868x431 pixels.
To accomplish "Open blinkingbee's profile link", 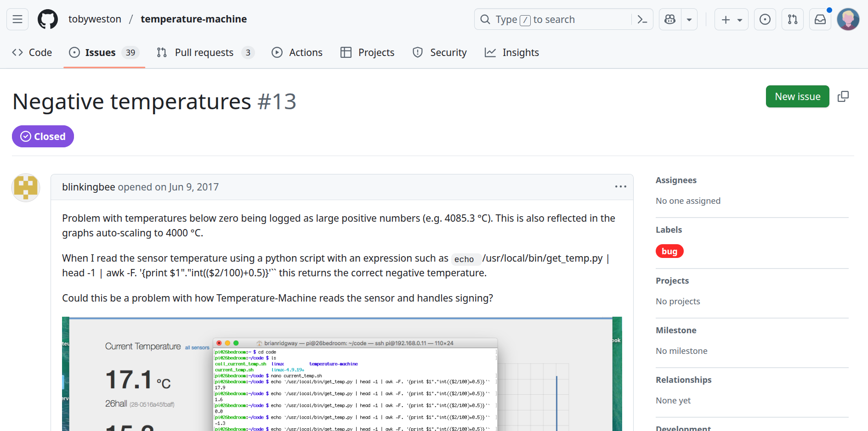I will 89,187.
